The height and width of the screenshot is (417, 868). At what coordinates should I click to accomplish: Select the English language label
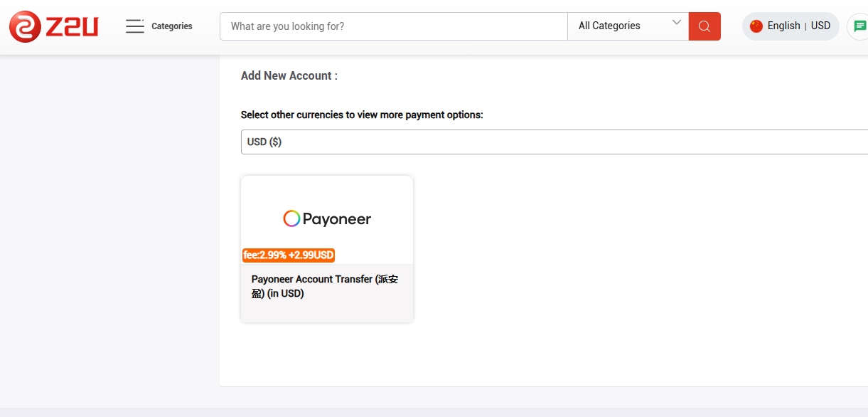(x=783, y=26)
